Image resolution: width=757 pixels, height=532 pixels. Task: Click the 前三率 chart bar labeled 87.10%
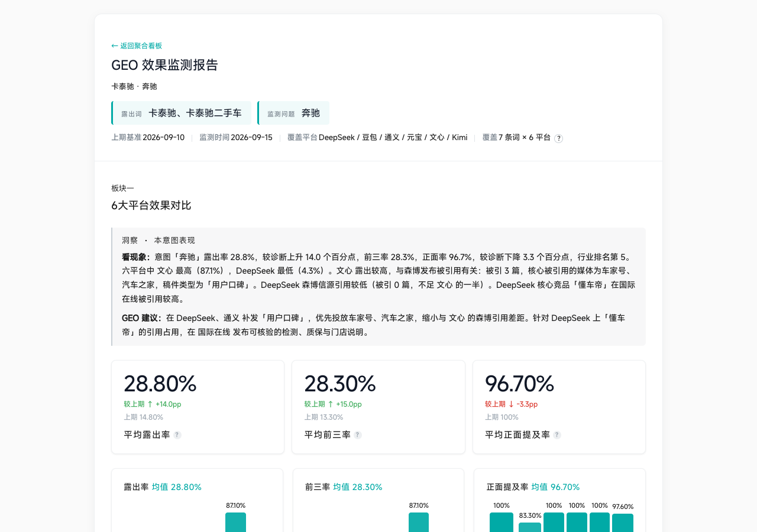pyautogui.click(x=419, y=522)
